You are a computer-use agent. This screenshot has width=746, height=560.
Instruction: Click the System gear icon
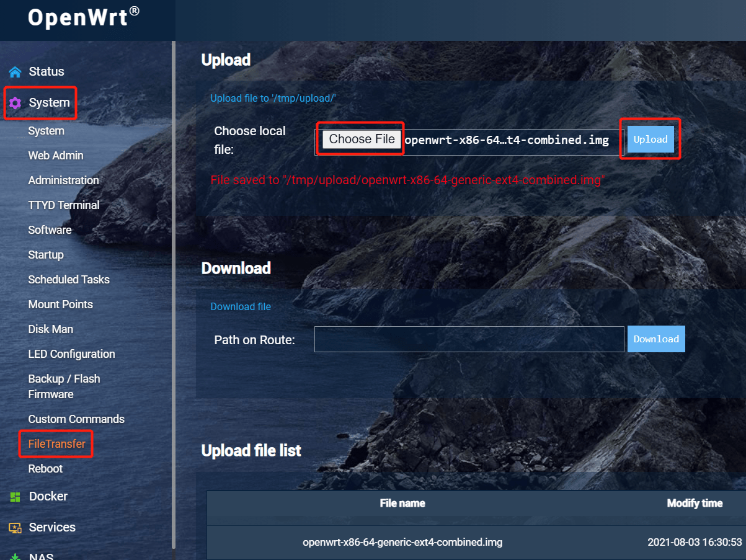point(14,102)
